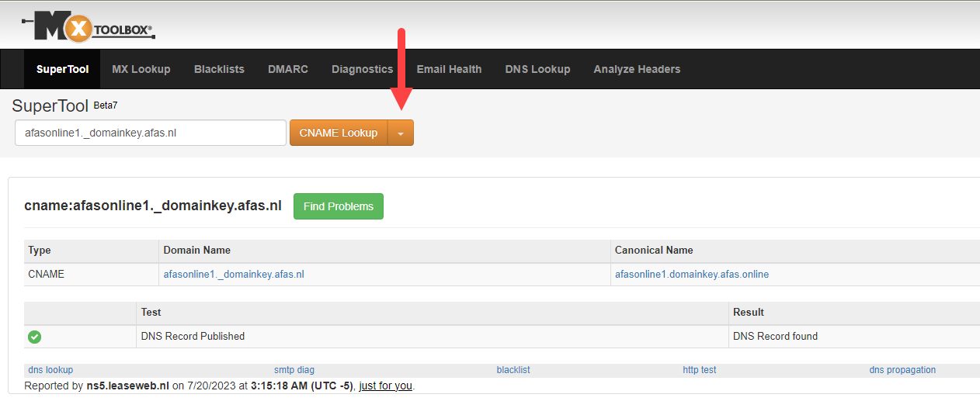The image size is (980, 415).
Task: Open the Email Health menu item
Action: (x=449, y=69)
